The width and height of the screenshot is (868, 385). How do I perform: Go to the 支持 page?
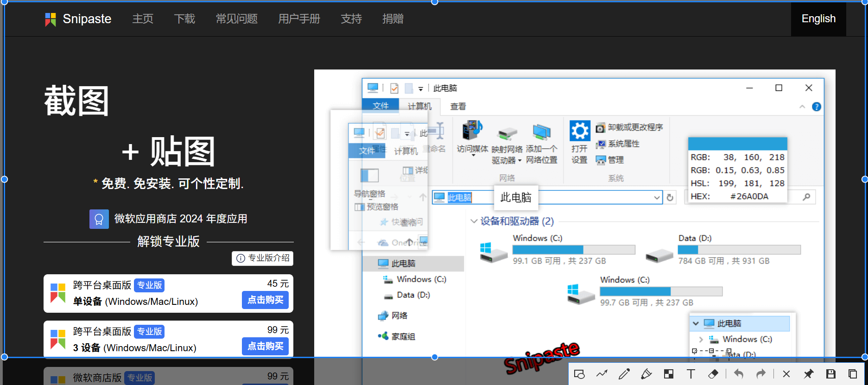(351, 19)
